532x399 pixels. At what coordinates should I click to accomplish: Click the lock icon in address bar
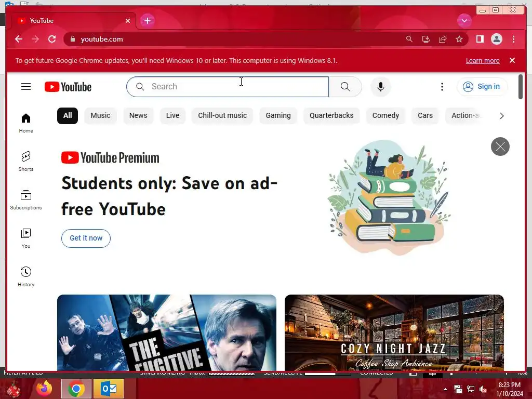point(72,39)
